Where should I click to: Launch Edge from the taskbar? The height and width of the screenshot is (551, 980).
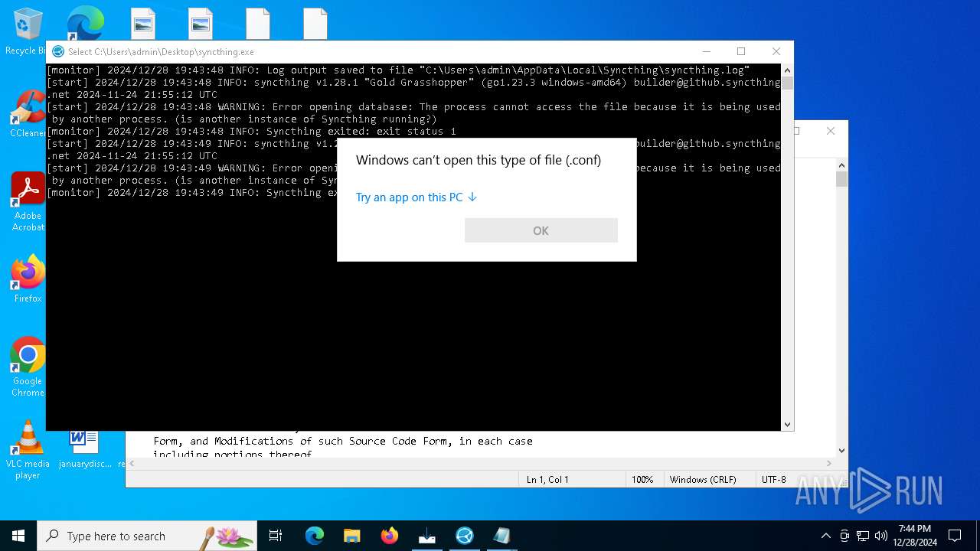pyautogui.click(x=314, y=536)
